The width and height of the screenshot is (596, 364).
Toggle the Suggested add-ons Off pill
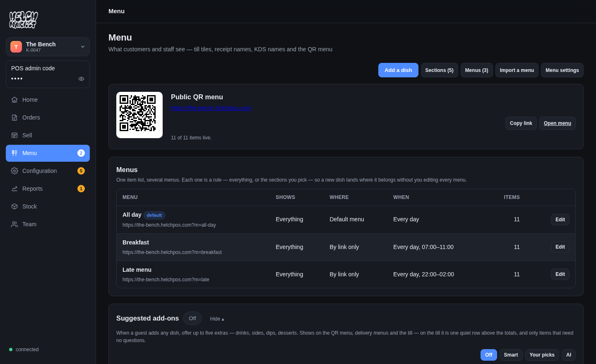192,318
